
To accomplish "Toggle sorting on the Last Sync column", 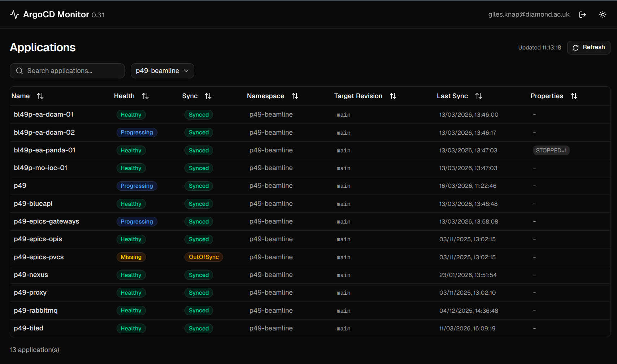I will click(x=478, y=96).
